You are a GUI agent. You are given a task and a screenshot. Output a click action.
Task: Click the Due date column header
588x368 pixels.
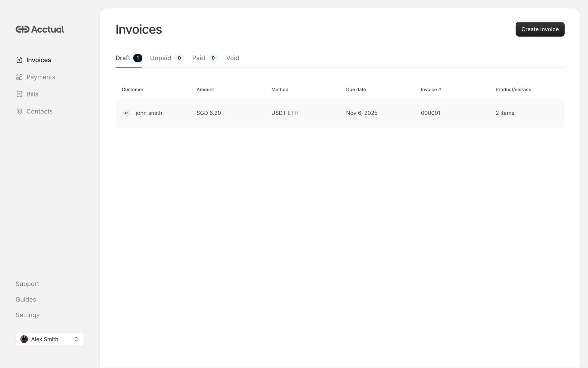click(x=356, y=90)
